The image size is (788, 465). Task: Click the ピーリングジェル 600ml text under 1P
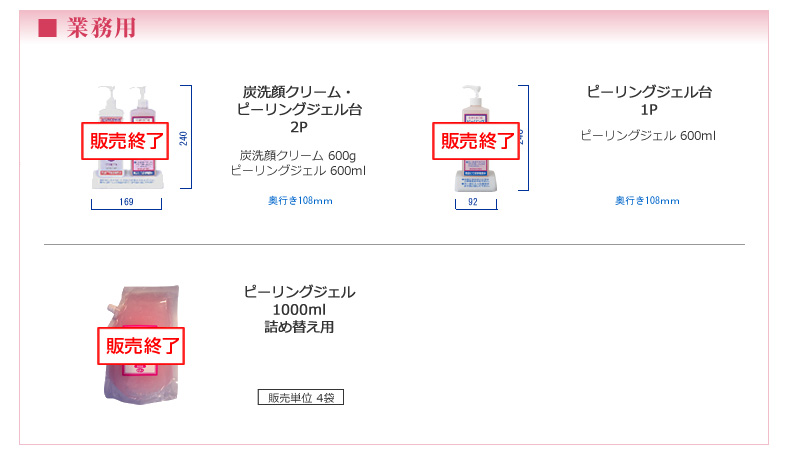click(x=648, y=135)
